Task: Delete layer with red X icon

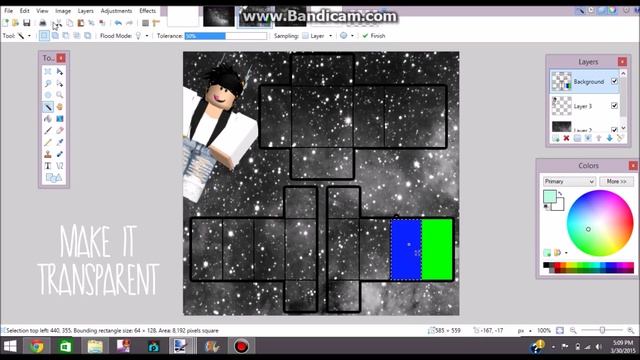Action: tap(567, 138)
